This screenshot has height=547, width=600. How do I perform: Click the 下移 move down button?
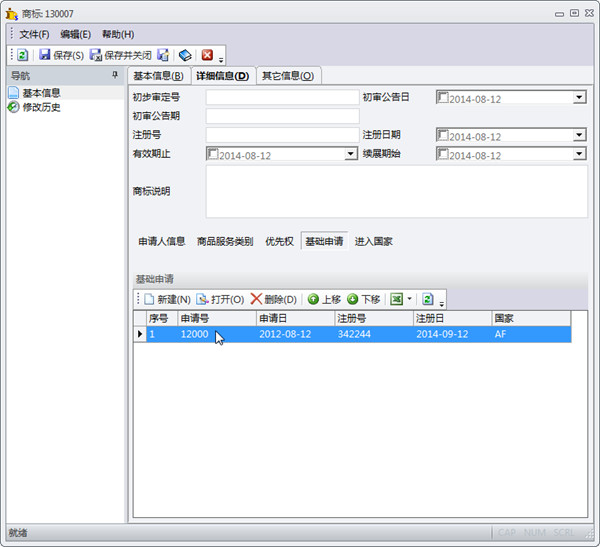click(x=364, y=299)
